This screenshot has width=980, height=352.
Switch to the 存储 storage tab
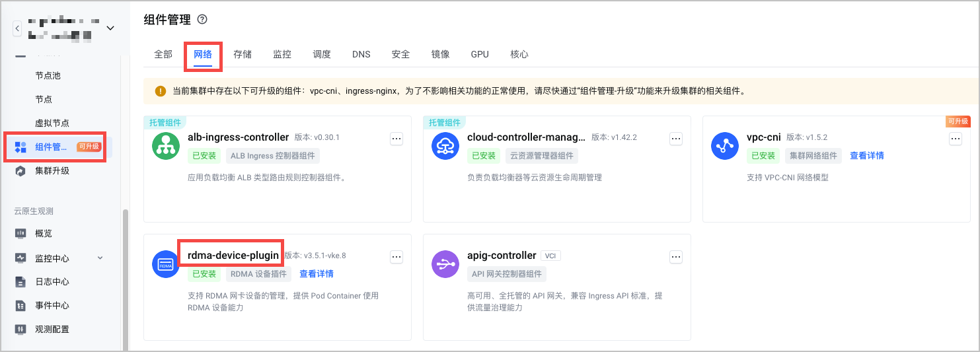click(x=243, y=54)
